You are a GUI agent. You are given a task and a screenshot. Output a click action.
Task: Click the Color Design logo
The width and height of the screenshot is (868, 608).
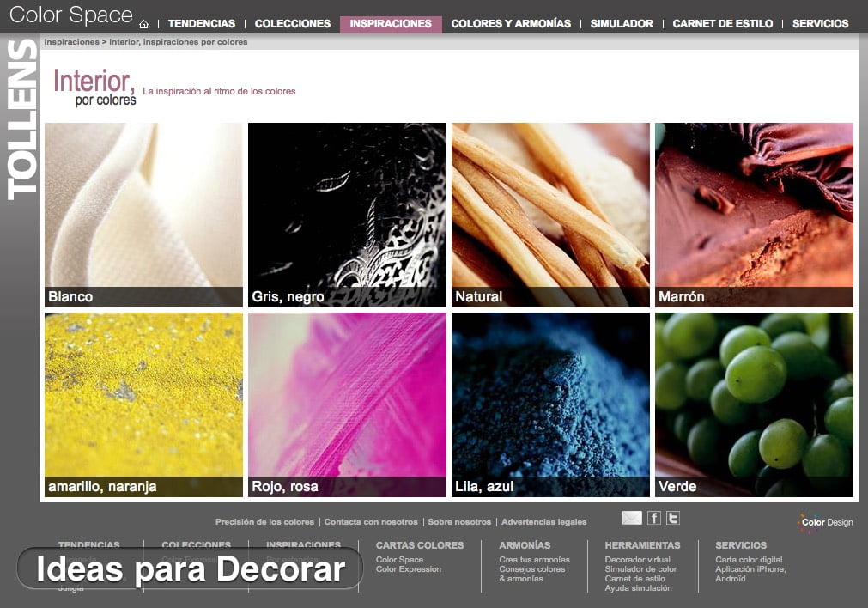point(825,522)
